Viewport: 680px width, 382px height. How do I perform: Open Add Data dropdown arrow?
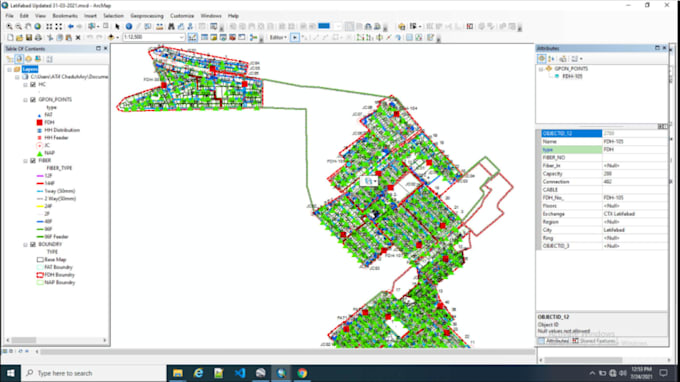click(118, 38)
